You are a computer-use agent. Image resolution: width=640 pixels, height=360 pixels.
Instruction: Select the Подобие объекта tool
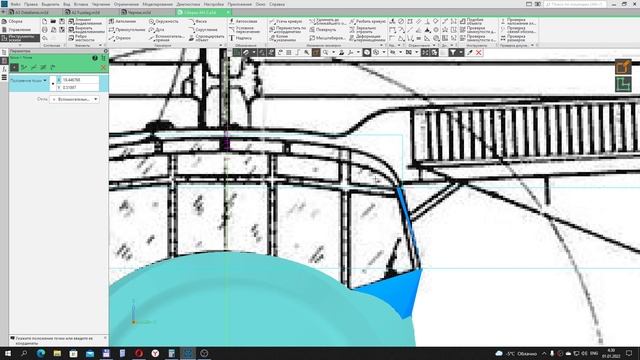[x=472, y=21]
